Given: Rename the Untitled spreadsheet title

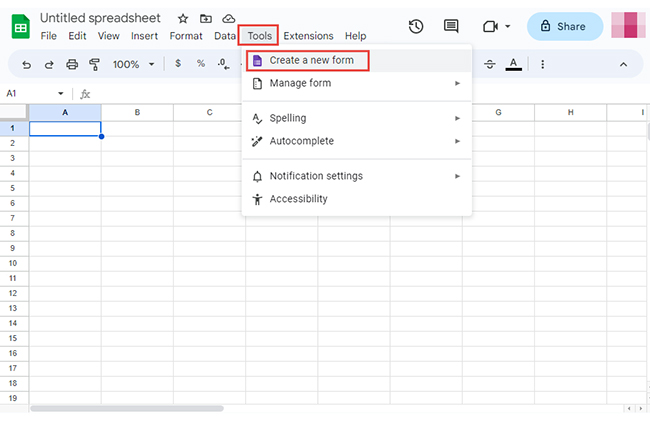Looking at the screenshot, I should coord(100,18).
